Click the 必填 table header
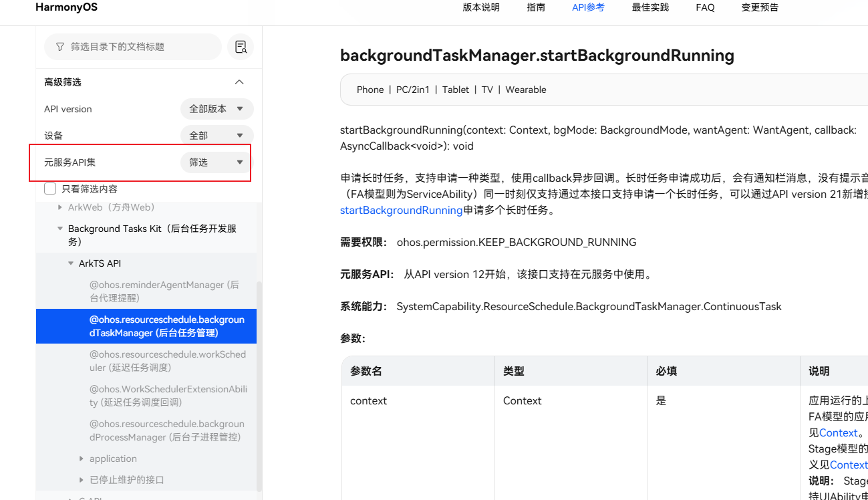868x500 pixels. [x=666, y=371]
